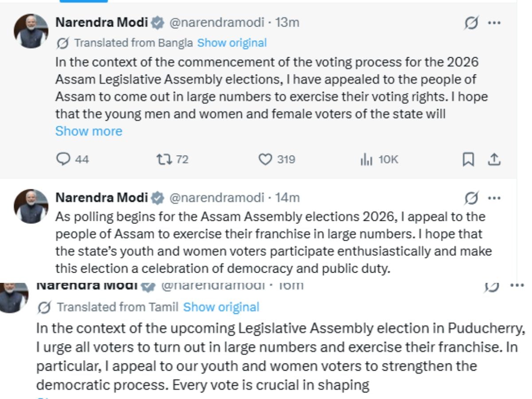Open the share icon on the top tweet

click(494, 159)
